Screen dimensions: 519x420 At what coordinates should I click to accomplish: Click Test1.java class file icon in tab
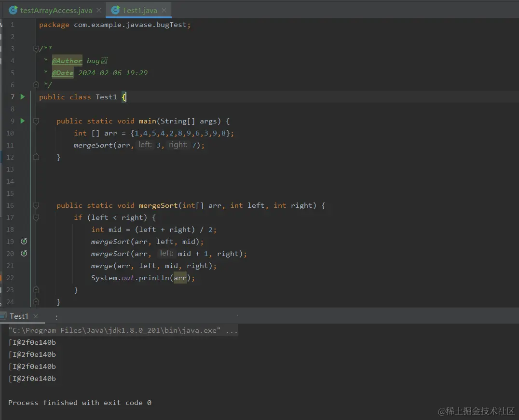point(115,10)
